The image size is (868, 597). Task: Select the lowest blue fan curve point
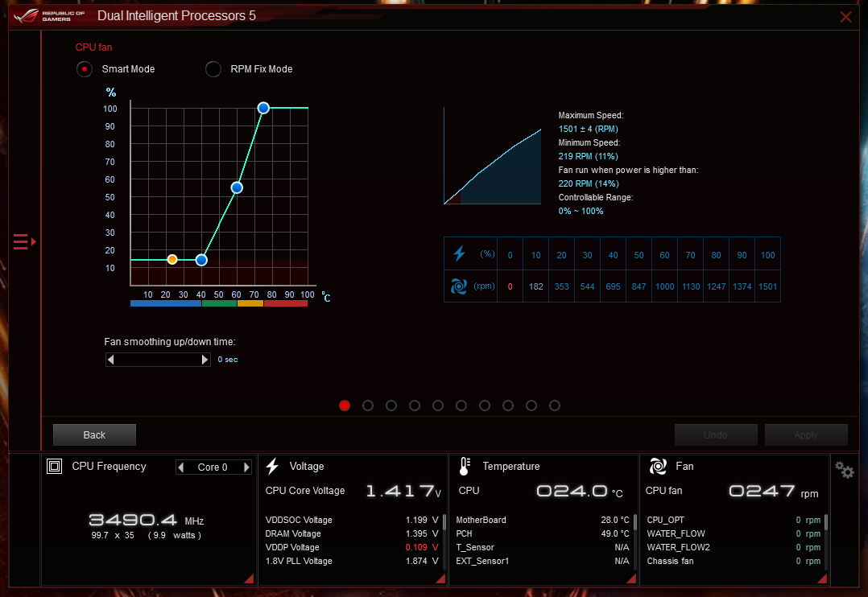pyautogui.click(x=201, y=260)
